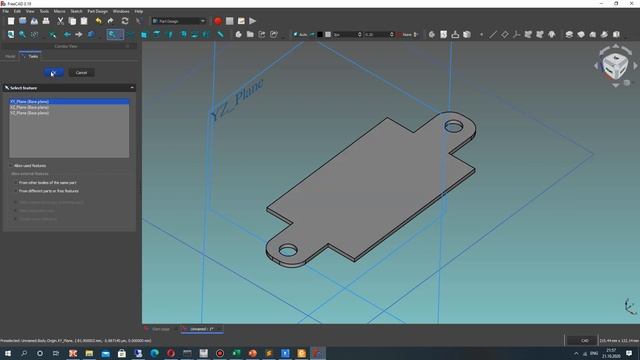Click the OK button in Tasks
Image resolution: width=640 pixels, height=360 pixels.
[x=54, y=73]
